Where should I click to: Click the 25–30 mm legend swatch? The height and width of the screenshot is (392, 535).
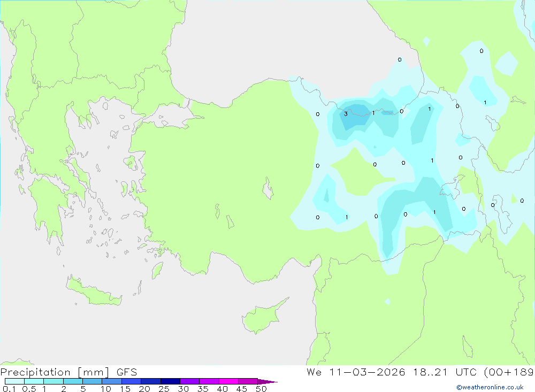pyautogui.click(x=170, y=381)
